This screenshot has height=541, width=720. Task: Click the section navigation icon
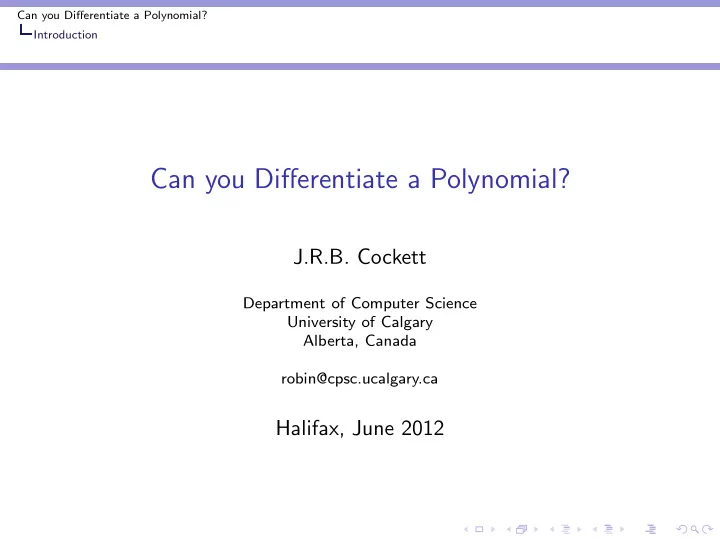[608, 529]
